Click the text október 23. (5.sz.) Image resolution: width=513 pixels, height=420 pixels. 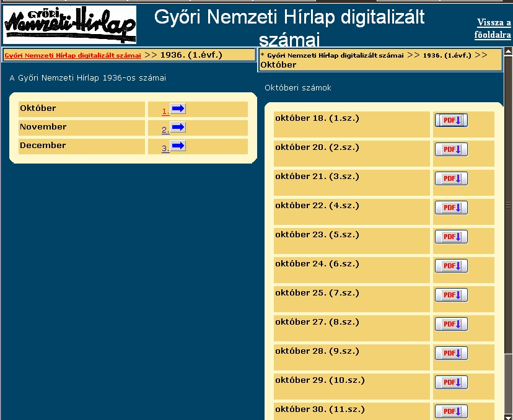click(x=317, y=235)
